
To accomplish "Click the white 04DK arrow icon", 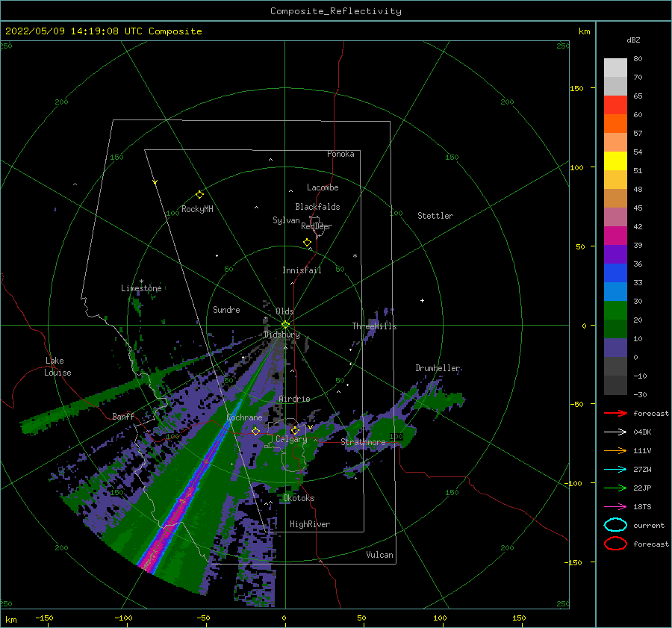I will tap(615, 432).
